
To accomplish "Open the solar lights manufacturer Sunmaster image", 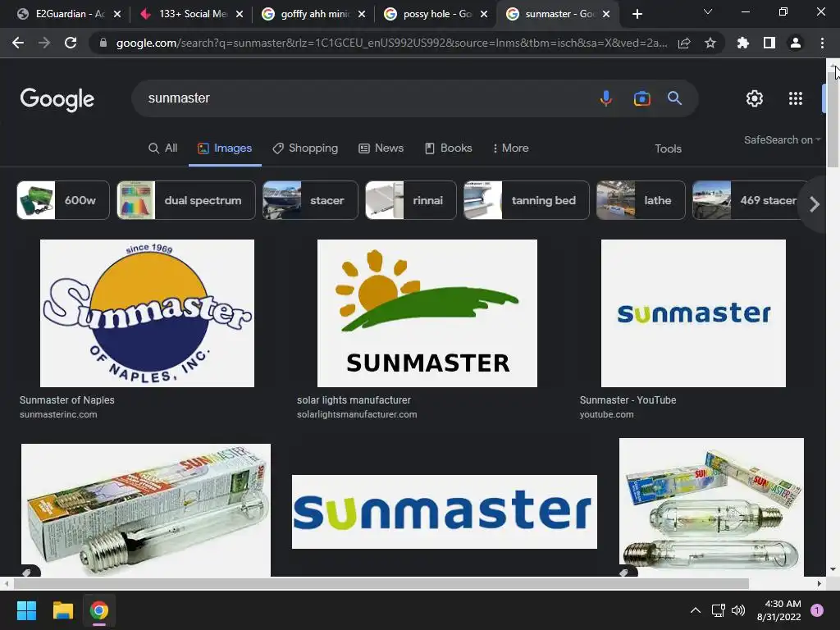I will [427, 313].
